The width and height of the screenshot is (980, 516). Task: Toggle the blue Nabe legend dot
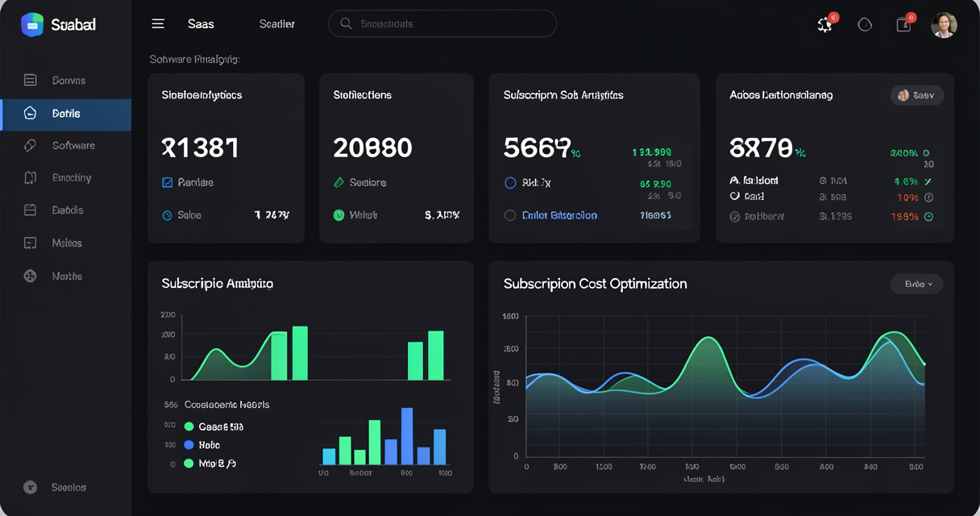point(189,445)
